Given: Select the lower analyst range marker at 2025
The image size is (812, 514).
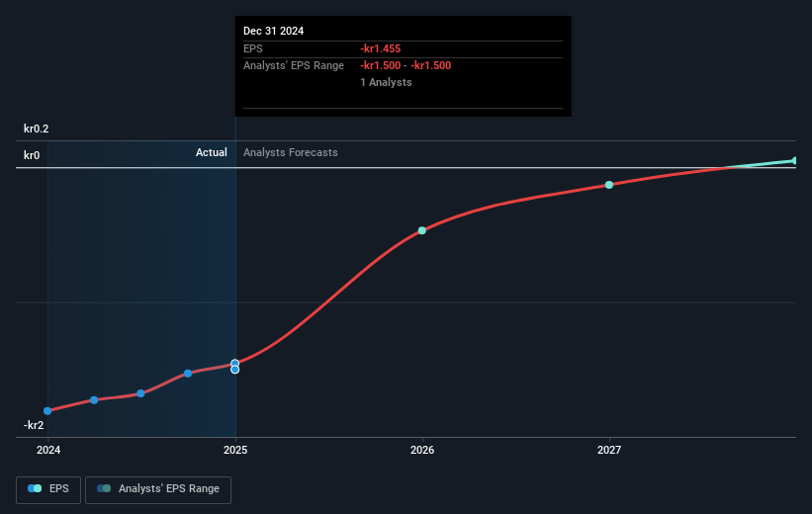Looking at the screenshot, I should tap(235, 370).
